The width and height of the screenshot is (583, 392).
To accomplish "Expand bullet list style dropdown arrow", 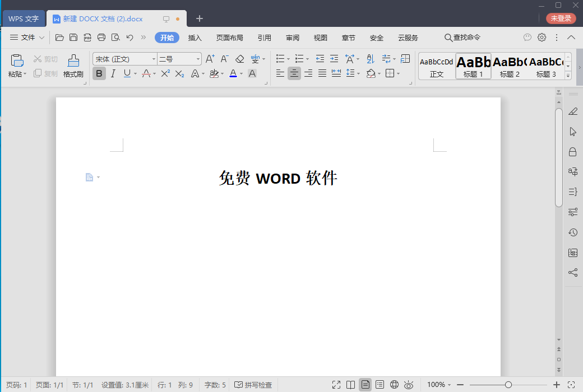I will point(288,59).
